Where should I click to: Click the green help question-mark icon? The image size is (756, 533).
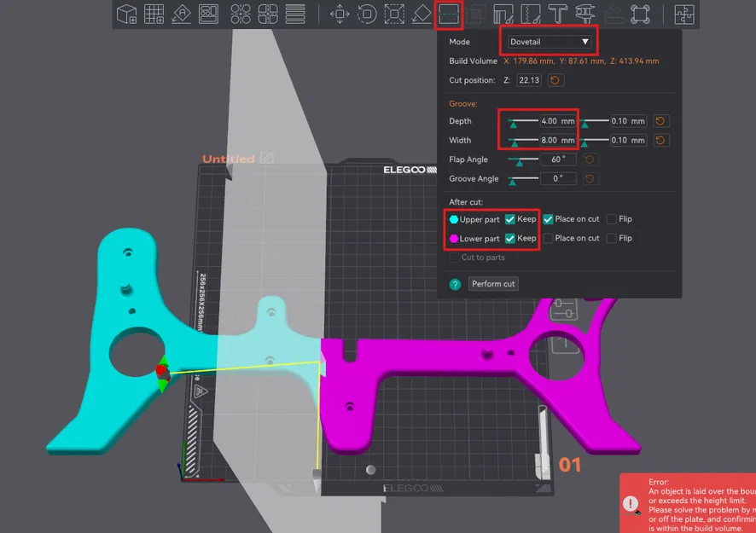pyautogui.click(x=455, y=284)
